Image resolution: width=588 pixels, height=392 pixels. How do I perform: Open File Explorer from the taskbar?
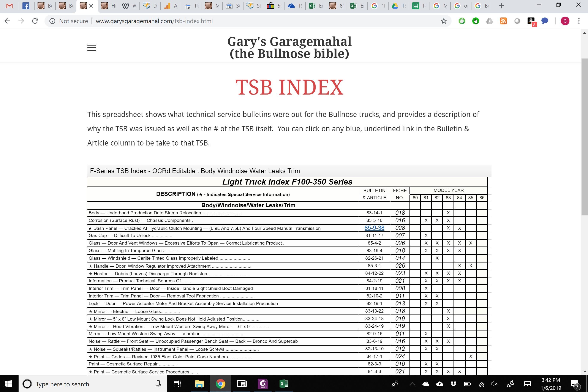click(199, 384)
